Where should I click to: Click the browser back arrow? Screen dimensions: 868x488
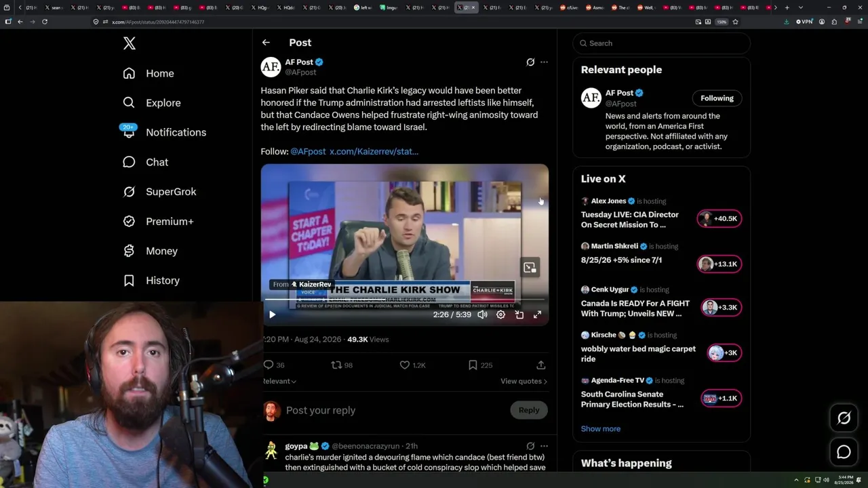20,22
